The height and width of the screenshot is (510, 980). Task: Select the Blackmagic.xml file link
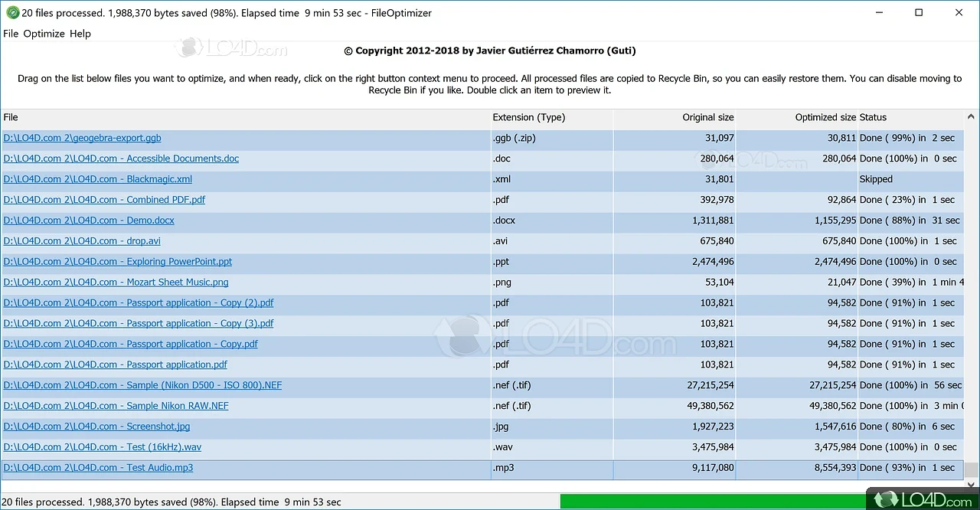[98, 179]
